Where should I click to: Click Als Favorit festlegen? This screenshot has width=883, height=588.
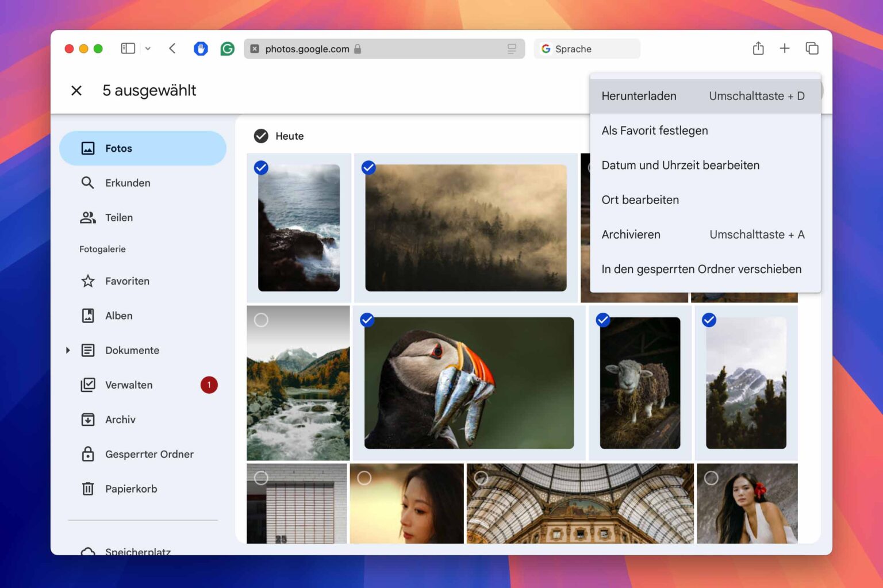(654, 130)
